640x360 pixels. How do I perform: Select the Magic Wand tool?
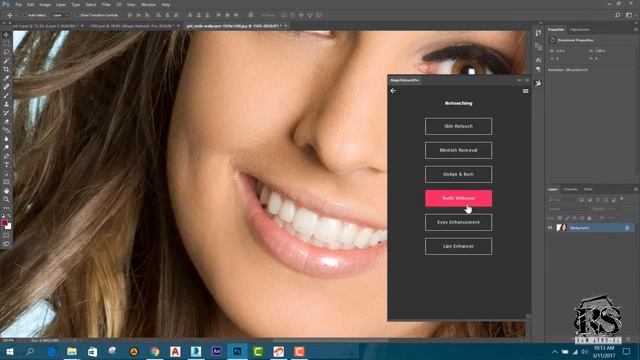click(x=6, y=61)
